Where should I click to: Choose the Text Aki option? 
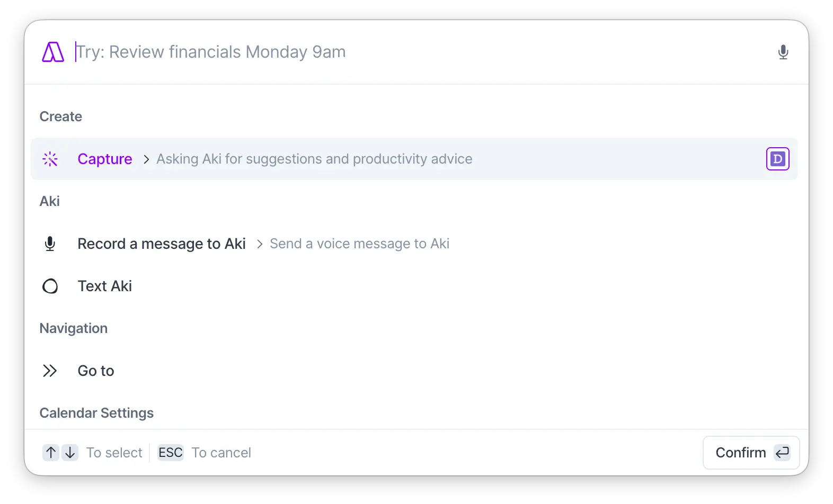point(105,286)
